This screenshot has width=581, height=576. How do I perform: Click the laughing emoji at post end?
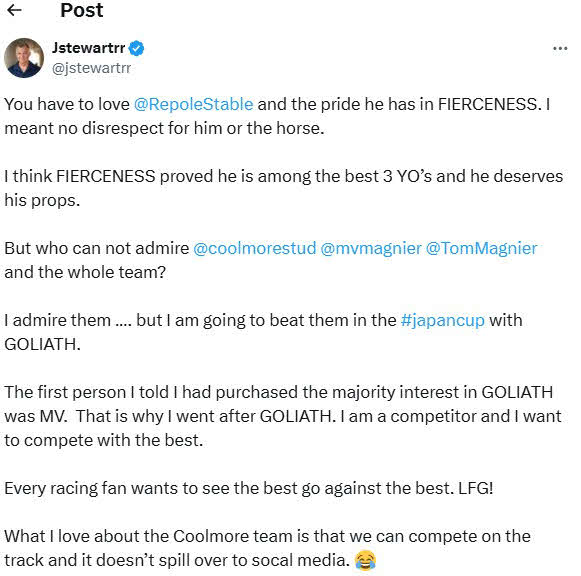[x=365, y=560]
